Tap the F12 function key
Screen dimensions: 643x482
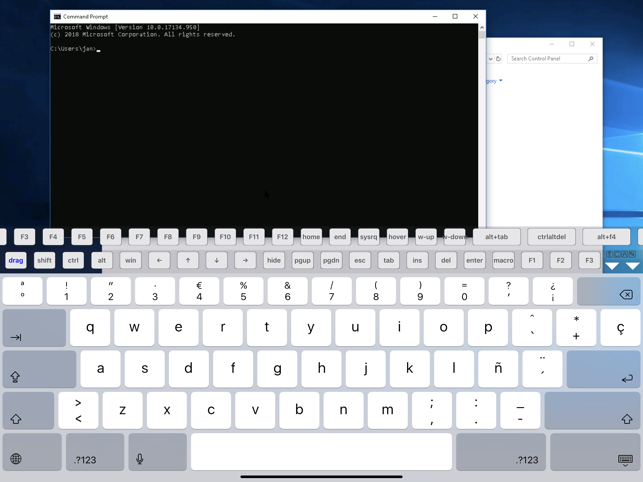click(282, 237)
